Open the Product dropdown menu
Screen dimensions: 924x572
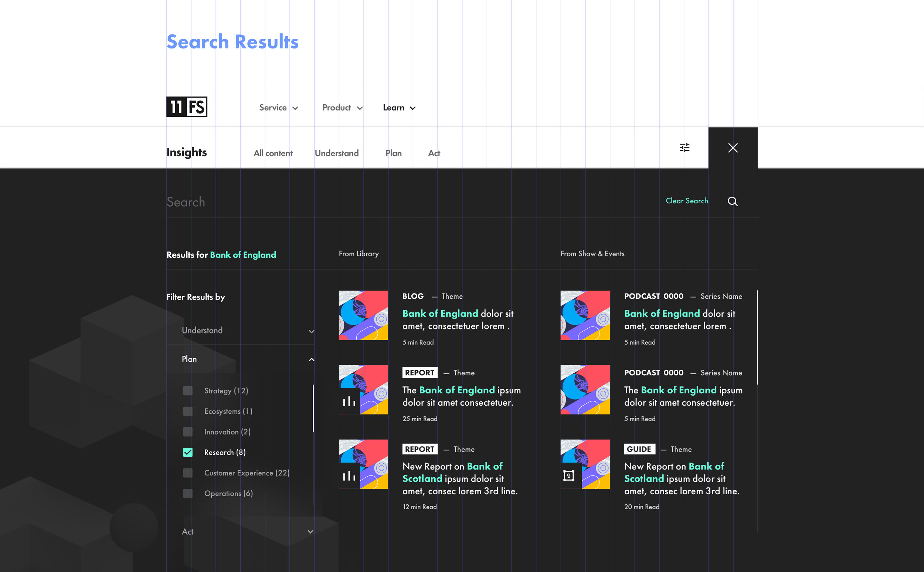click(x=343, y=108)
